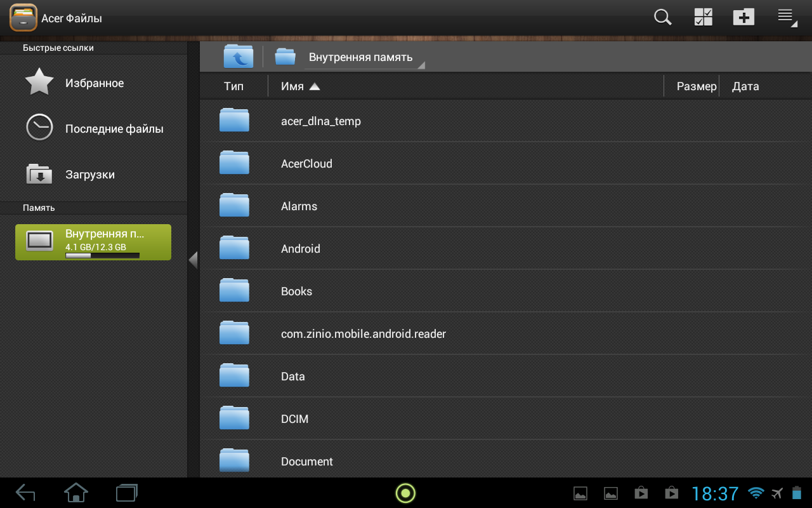Image resolution: width=812 pixels, height=508 pixels.
Task: Open the acer_dlna_temp folder
Action: pyautogui.click(x=506, y=121)
